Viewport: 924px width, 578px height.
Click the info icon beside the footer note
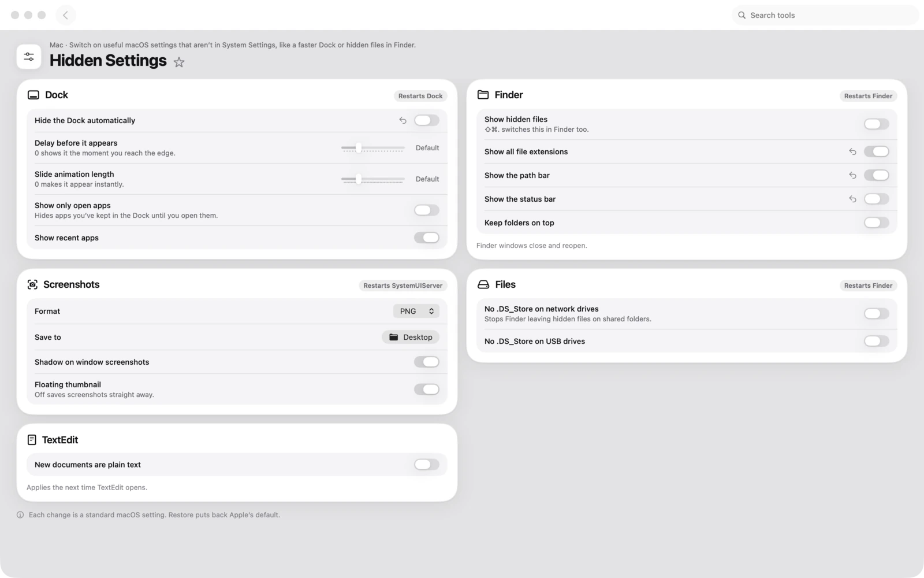[20, 515]
